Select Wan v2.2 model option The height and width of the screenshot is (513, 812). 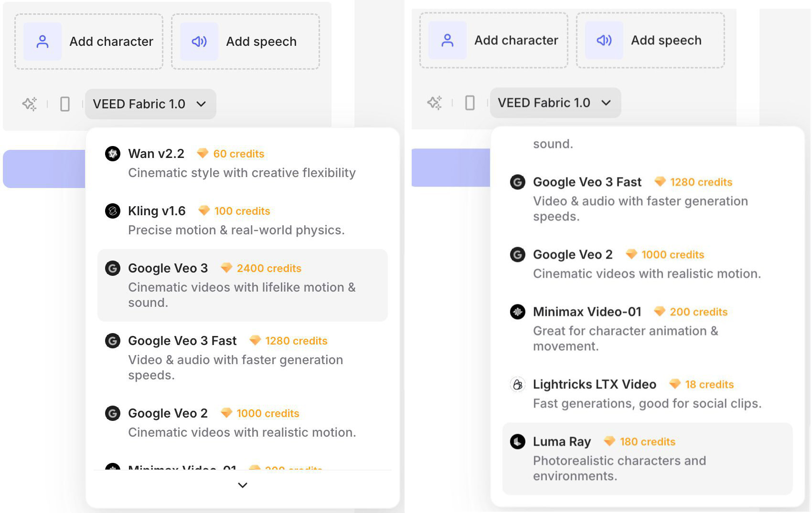243,163
